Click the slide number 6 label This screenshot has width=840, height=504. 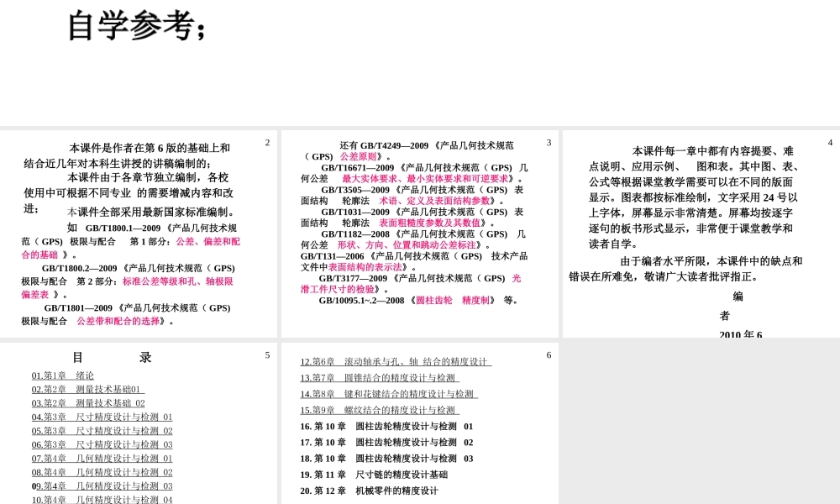pos(549,355)
